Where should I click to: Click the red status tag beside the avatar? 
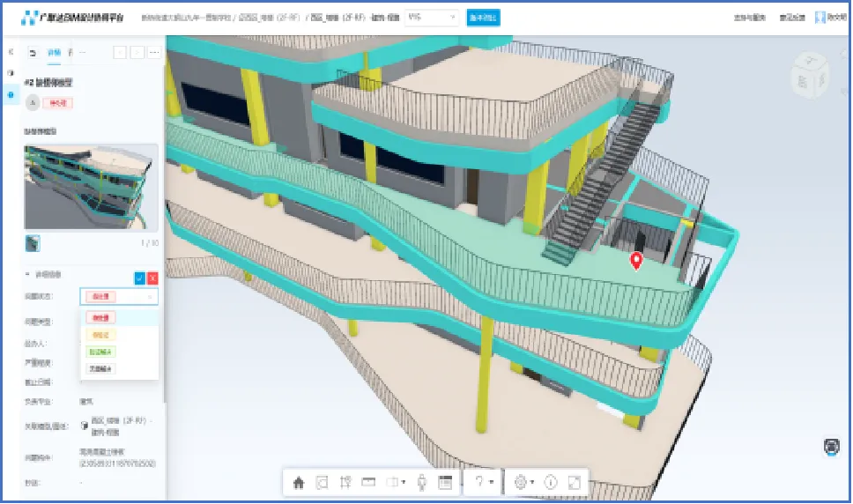coord(57,103)
